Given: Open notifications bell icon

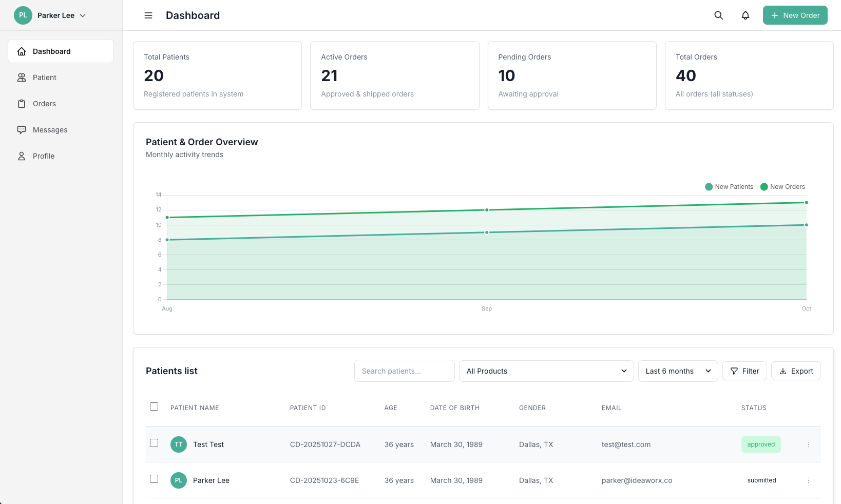Looking at the screenshot, I should pyautogui.click(x=746, y=15).
